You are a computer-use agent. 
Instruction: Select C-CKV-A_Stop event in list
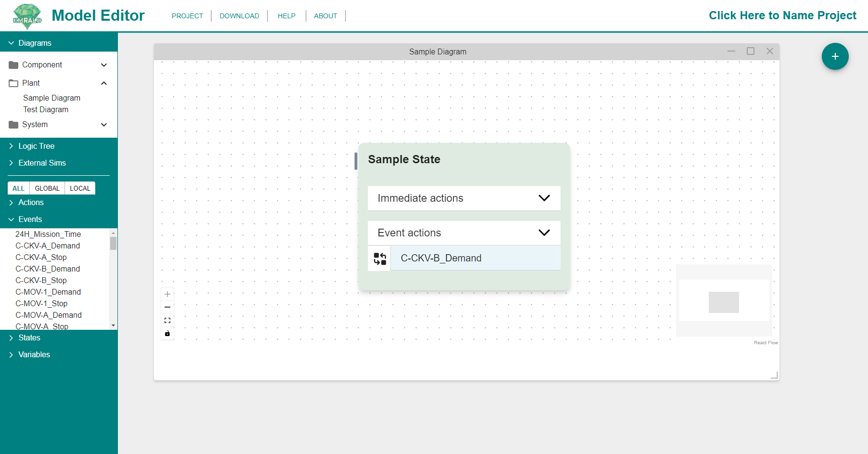(x=41, y=257)
